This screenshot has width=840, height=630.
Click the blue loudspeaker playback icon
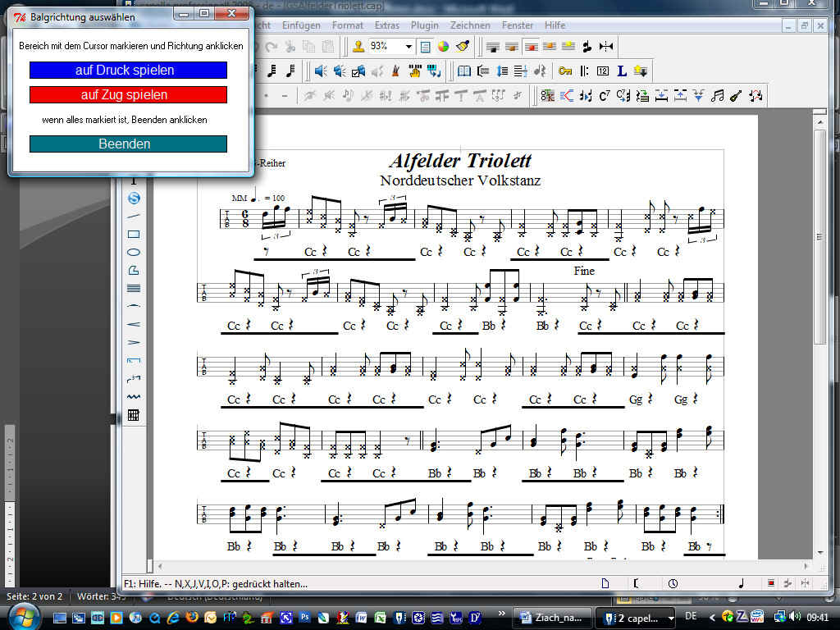321,71
